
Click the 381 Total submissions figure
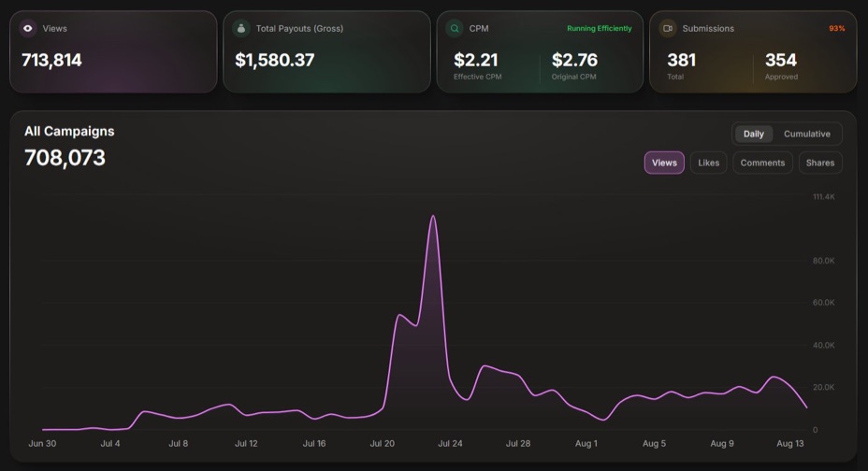tap(682, 60)
